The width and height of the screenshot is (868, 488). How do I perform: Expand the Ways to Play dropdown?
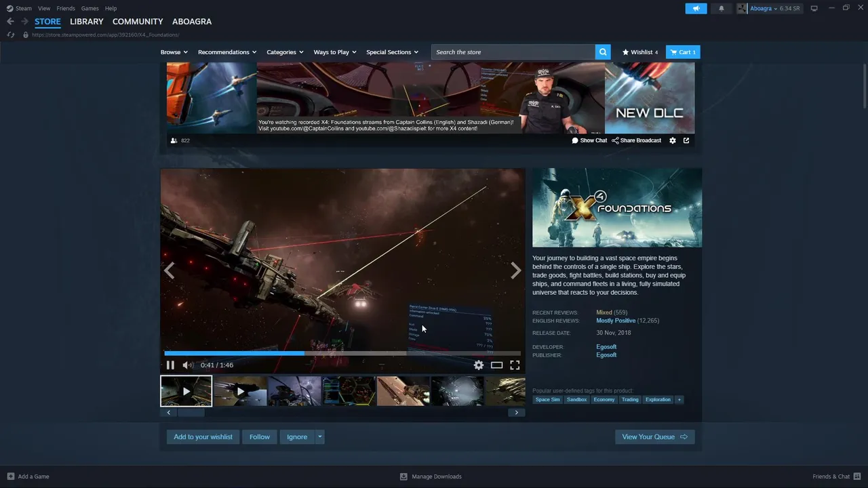(x=335, y=52)
